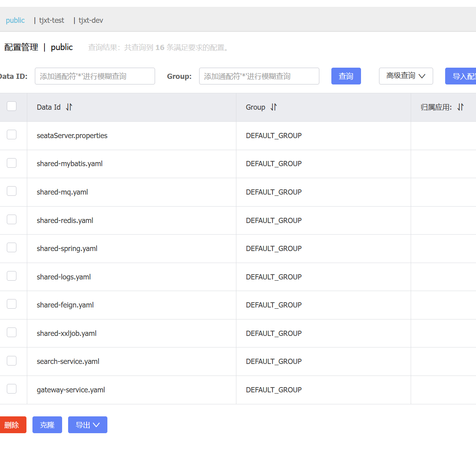The image size is (476, 452).
Task: Click the 查询 search button
Action: coord(346,76)
